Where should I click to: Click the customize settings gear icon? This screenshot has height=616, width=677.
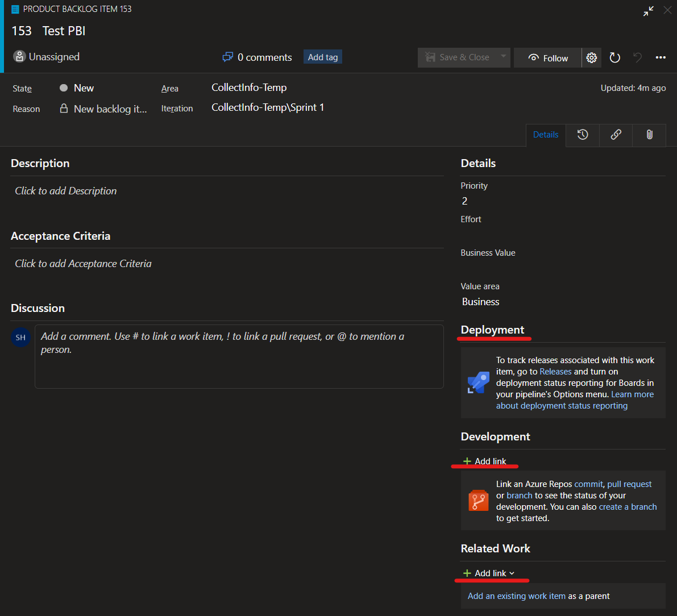pos(591,57)
